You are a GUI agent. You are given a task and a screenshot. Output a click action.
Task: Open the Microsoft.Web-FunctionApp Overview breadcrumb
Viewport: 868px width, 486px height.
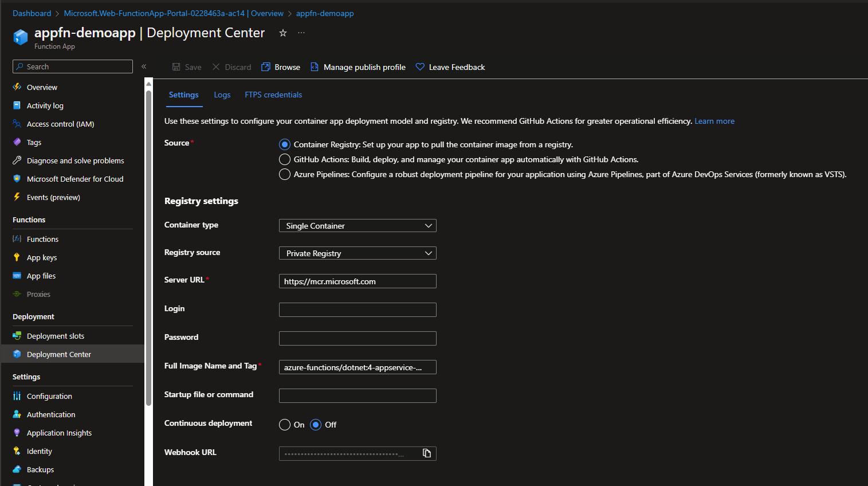pyautogui.click(x=174, y=13)
